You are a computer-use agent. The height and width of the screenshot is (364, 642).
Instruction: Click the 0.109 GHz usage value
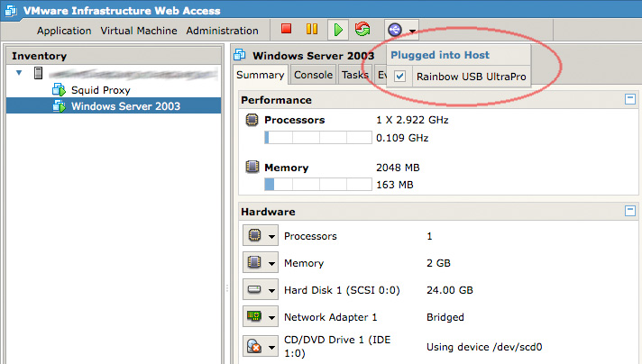(402, 138)
